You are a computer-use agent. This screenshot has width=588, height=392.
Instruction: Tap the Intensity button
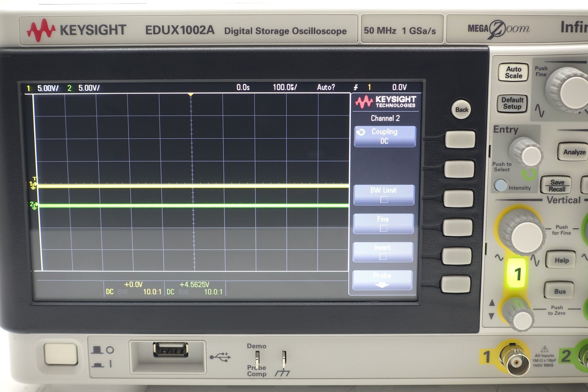tap(500, 185)
